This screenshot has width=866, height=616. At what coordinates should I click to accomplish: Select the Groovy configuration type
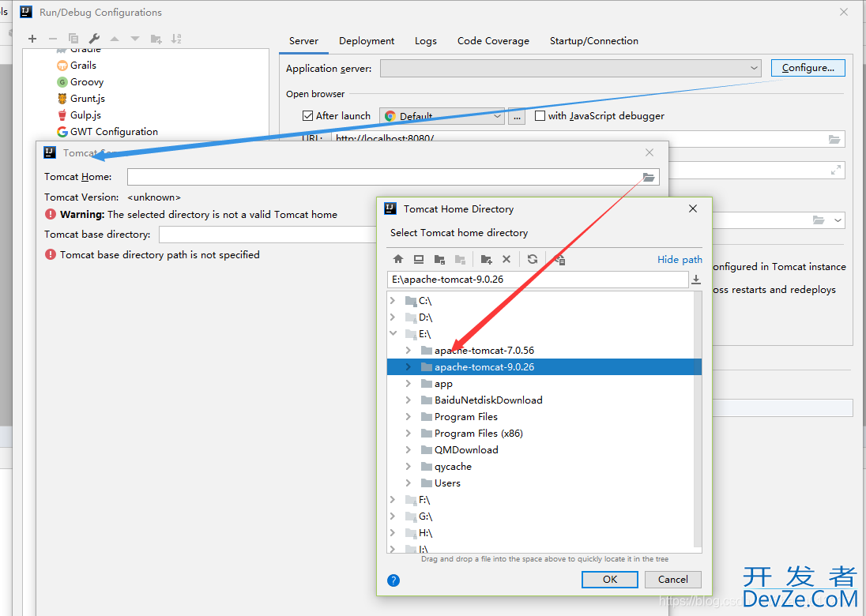pyautogui.click(x=87, y=81)
